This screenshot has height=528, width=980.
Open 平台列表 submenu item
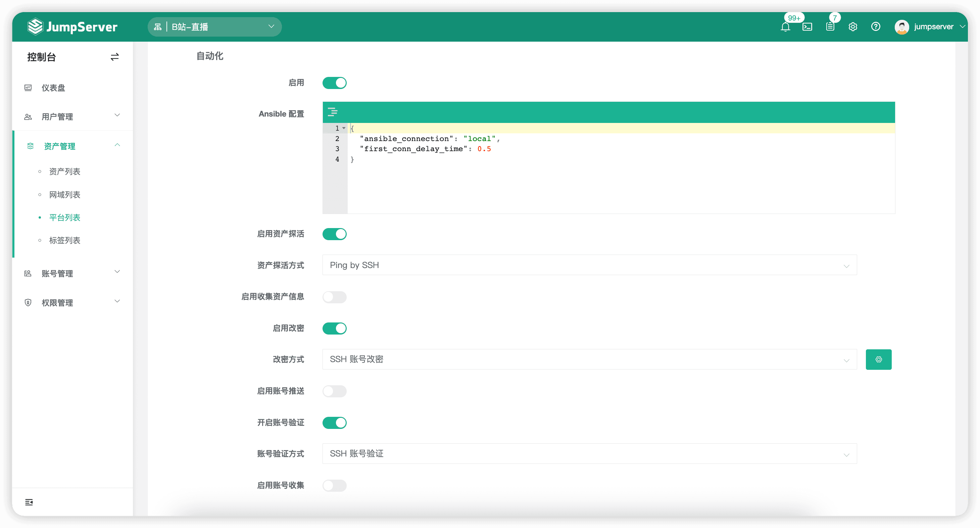[65, 218]
